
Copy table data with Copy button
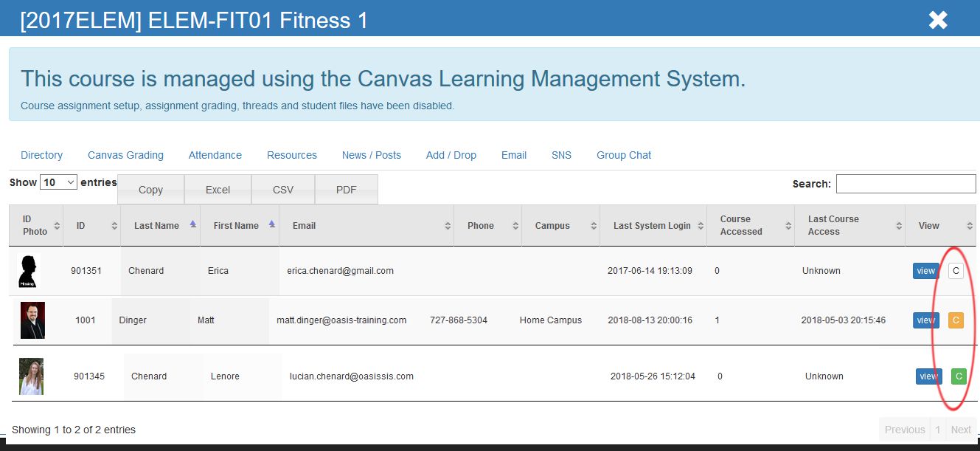coord(150,190)
